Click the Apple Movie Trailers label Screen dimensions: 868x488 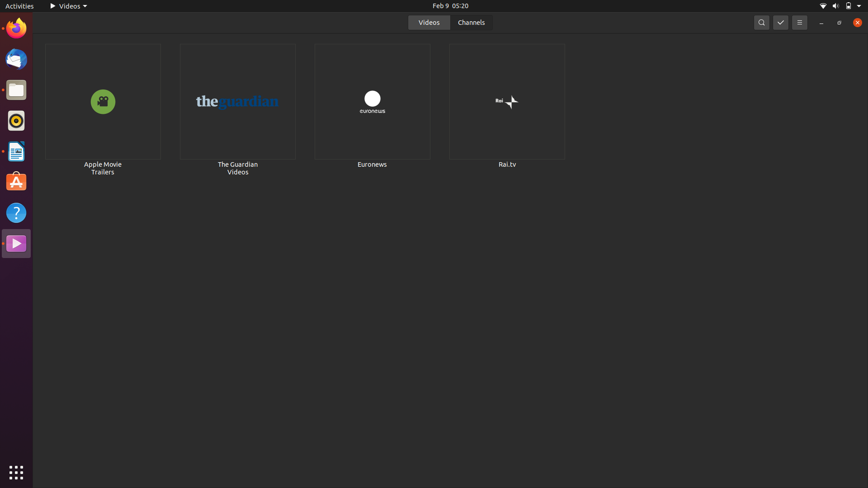(x=103, y=168)
